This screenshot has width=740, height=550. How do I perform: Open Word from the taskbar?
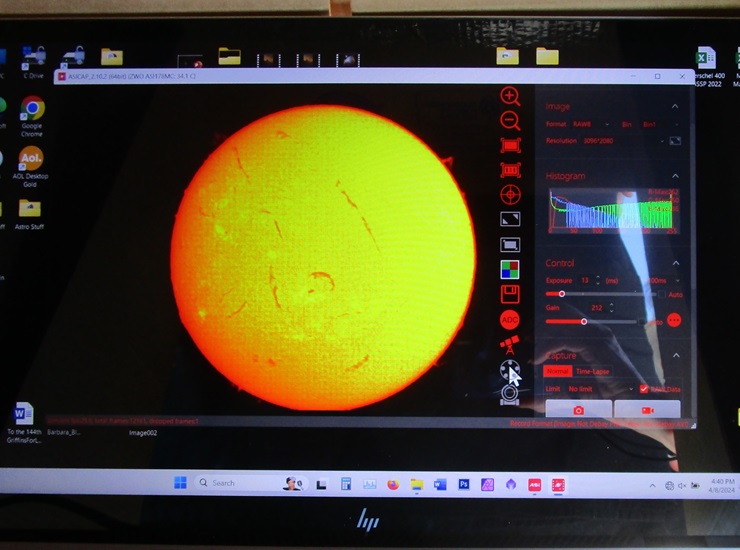440,484
